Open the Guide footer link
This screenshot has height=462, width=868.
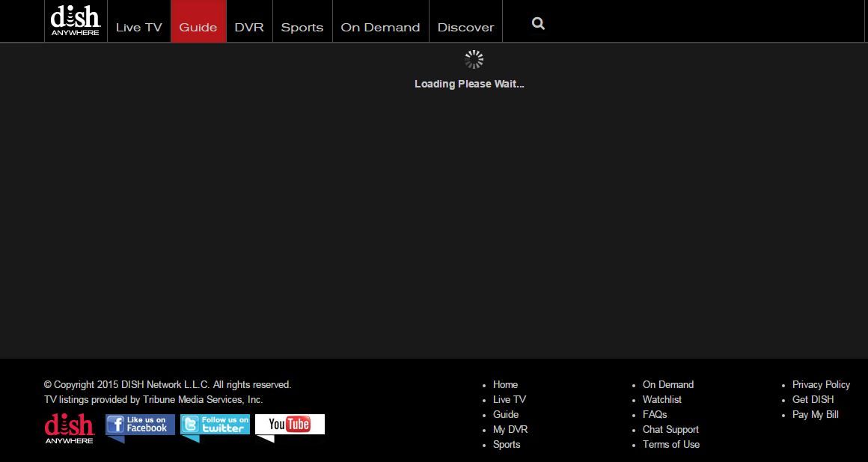point(506,414)
